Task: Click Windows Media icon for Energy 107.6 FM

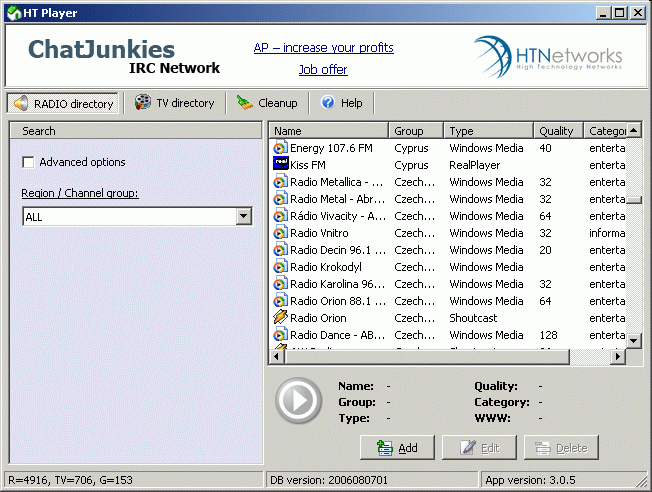Action: (x=280, y=148)
